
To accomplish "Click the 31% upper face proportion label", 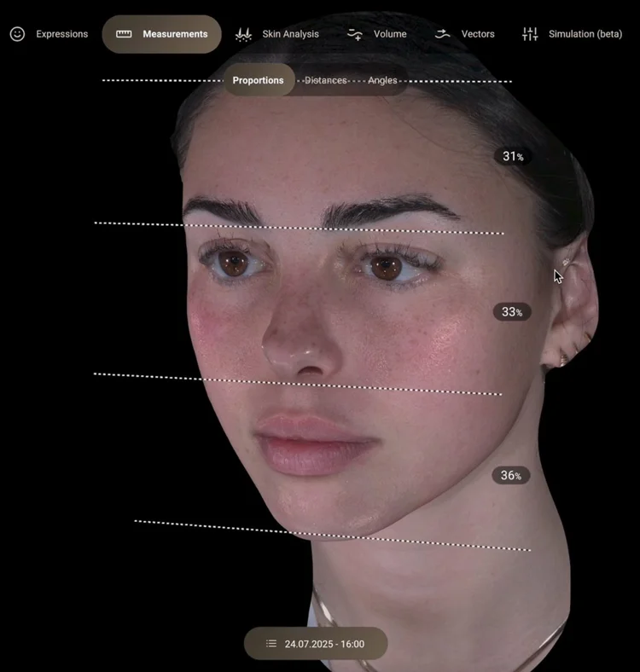I will point(513,156).
